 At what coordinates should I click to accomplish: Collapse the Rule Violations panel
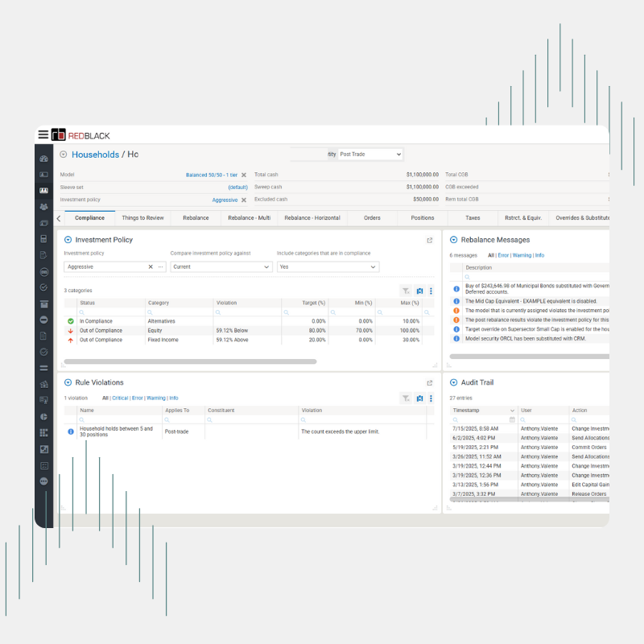(x=68, y=382)
